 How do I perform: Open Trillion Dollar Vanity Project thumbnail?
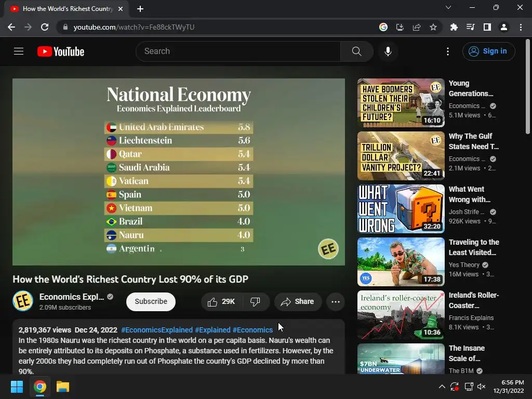(401, 156)
